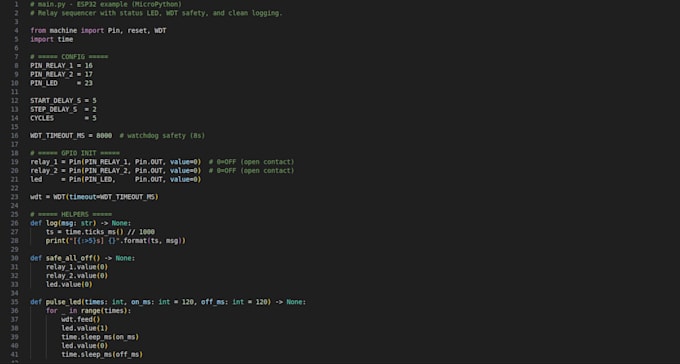
Task: Click the comment line starting 'Relay sequencer with status LED'
Action: click(x=156, y=13)
